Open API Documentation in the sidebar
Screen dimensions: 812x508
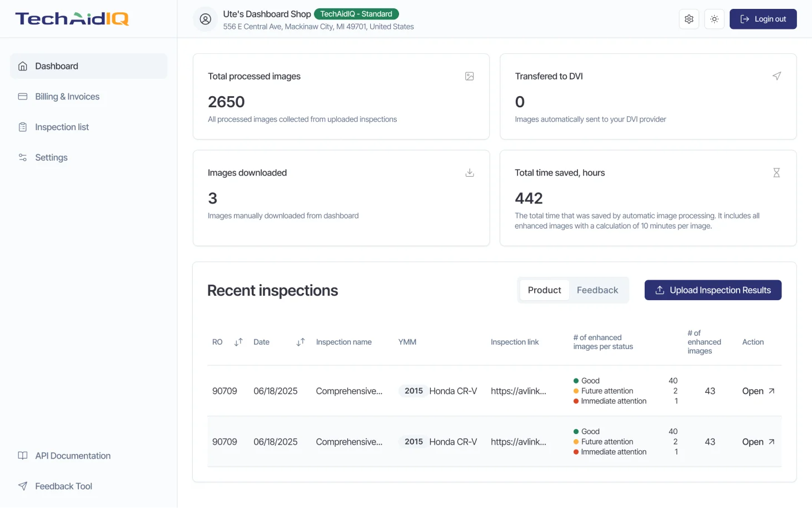pyautogui.click(x=72, y=455)
